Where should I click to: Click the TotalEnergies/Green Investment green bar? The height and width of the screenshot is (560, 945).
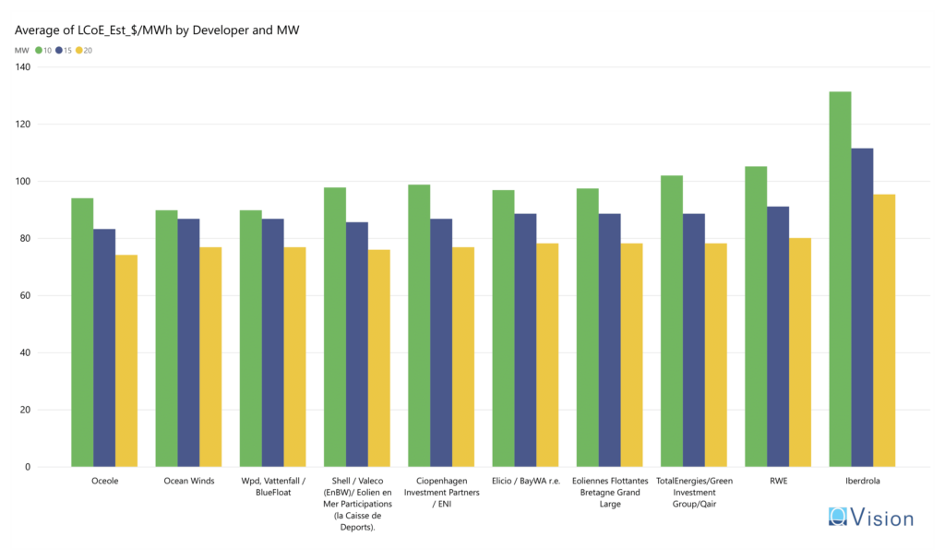672,321
